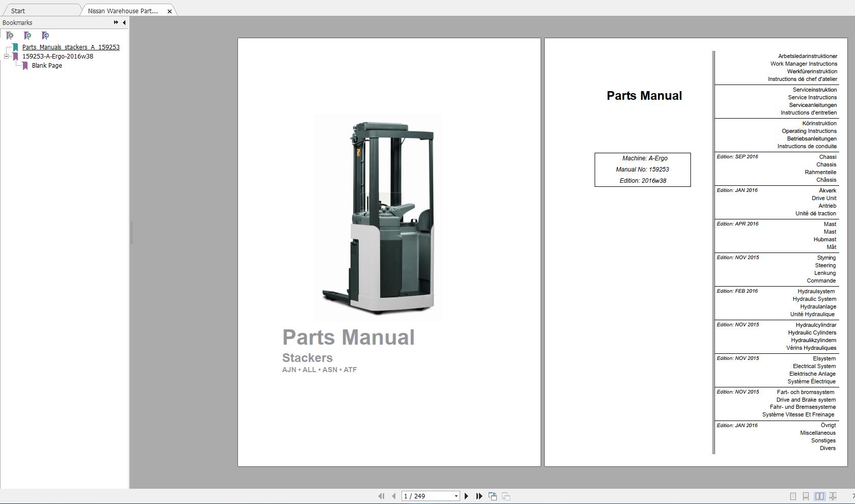Open the Parts_Manuals_stackers_A_159253 bookmark

click(x=71, y=47)
